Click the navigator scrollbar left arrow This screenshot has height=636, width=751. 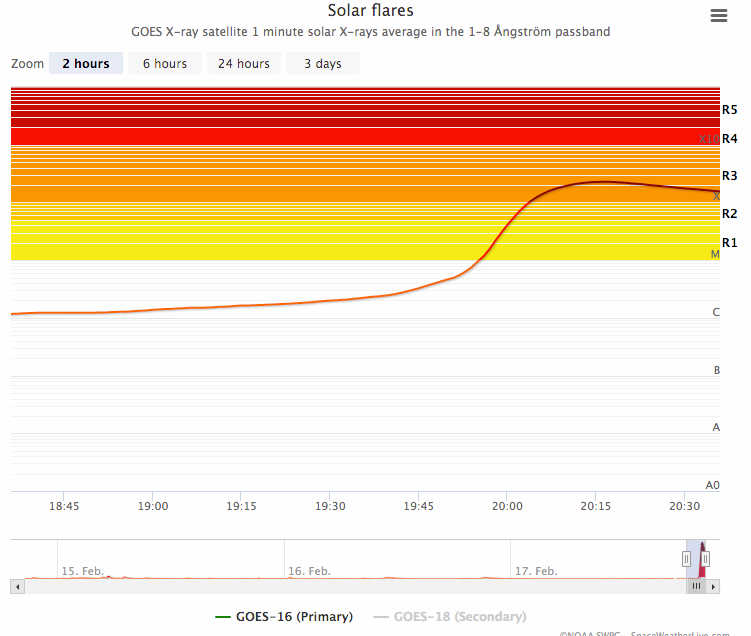(18, 587)
